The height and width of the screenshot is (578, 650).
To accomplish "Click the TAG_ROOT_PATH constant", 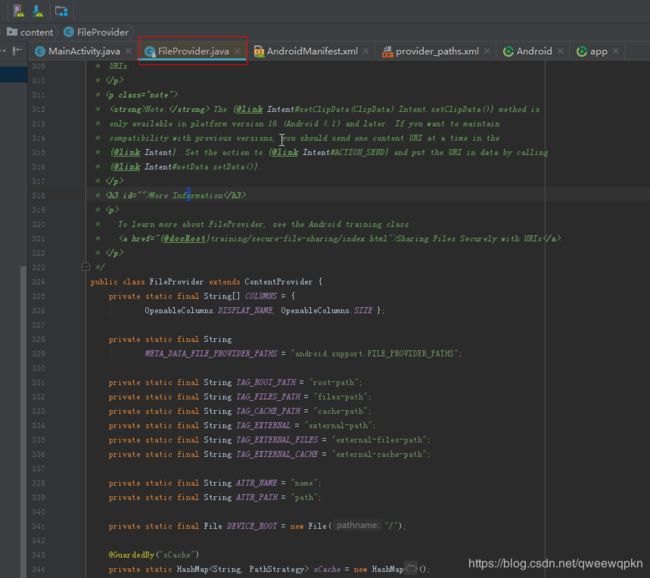I will (266, 382).
